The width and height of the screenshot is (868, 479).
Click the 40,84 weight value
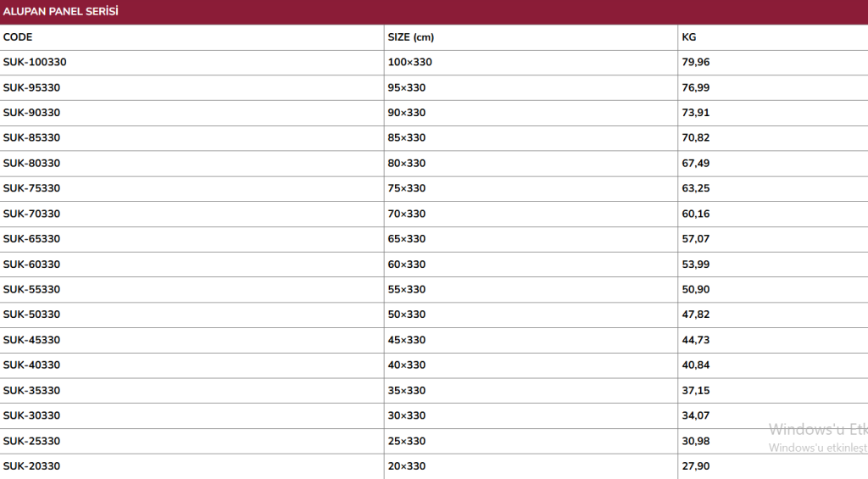(x=696, y=365)
